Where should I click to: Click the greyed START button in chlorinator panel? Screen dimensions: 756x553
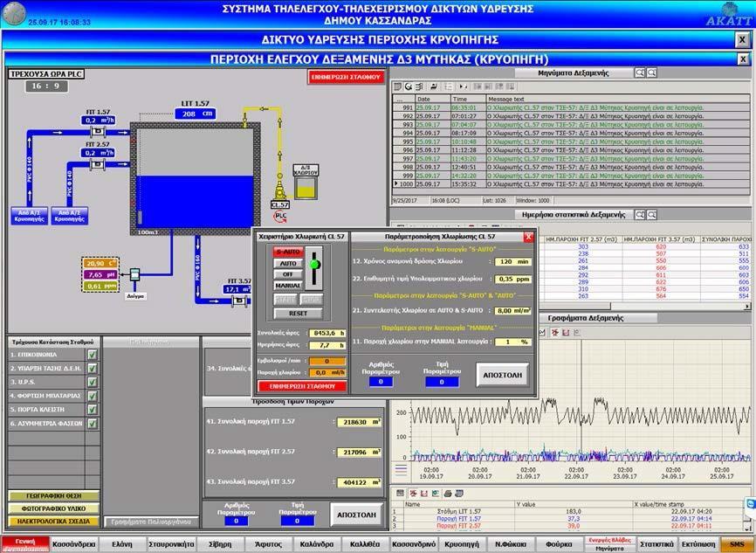(285, 300)
